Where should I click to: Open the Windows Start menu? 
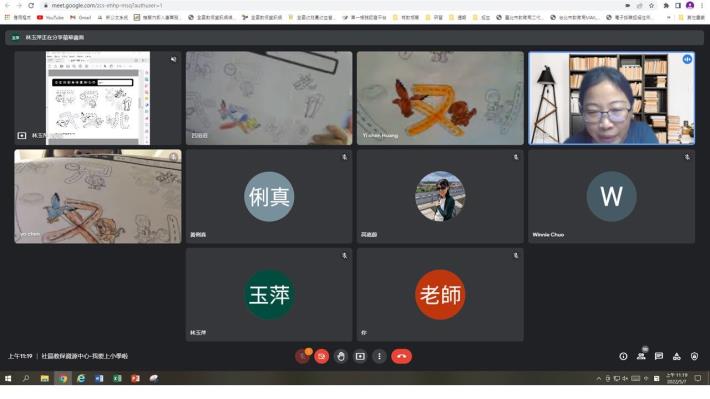tap(8, 378)
